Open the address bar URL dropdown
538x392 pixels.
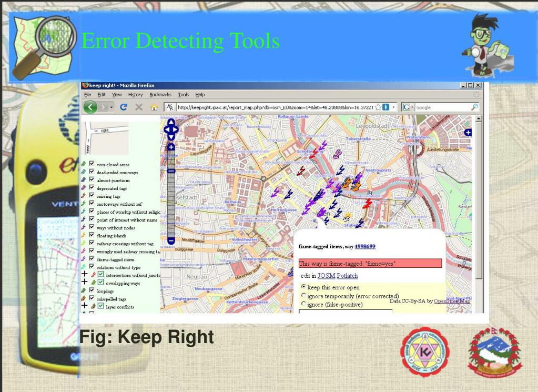393,107
